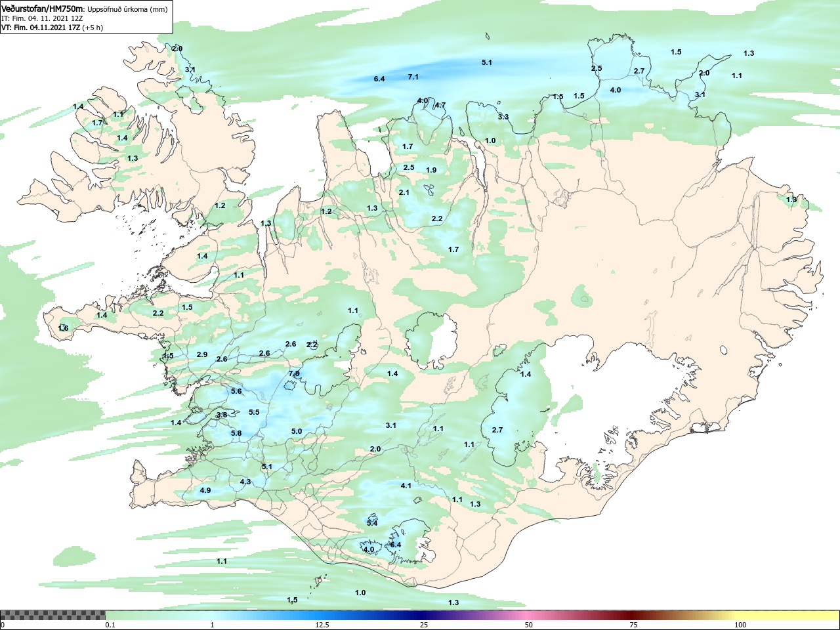Select the 3.3 value on the map
The height and width of the screenshot is (630, 840).
[x=503, y=117]
